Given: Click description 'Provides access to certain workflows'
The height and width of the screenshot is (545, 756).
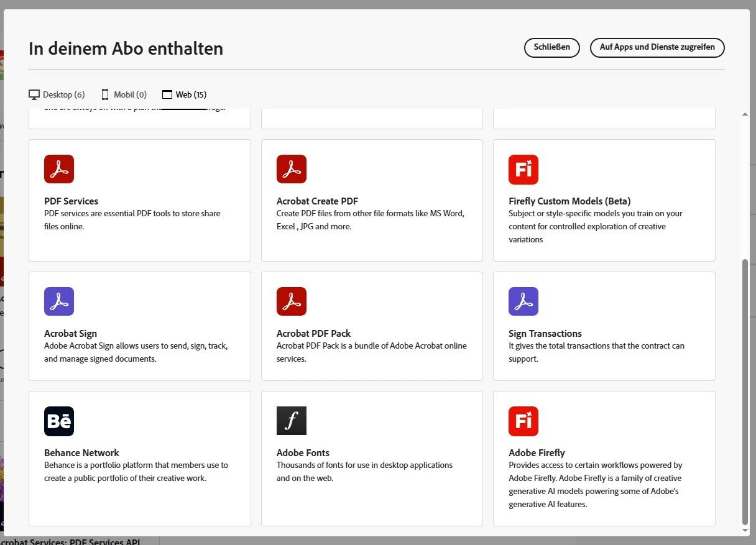Looking at the screenshot, I should point(596,485).
